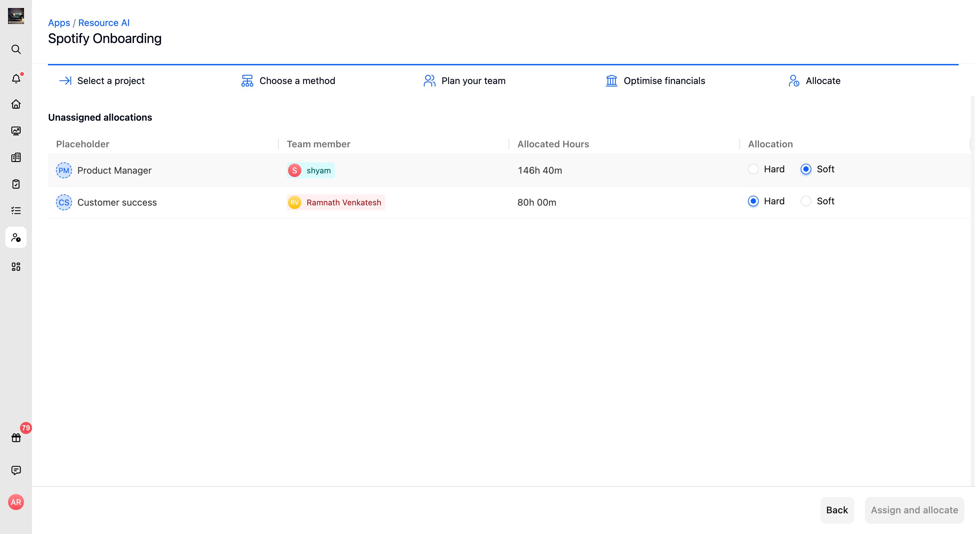980x534 pixels.
Task: Click the Select a project arrow icon
Action: pyautogui.click(x=65, y=81)
